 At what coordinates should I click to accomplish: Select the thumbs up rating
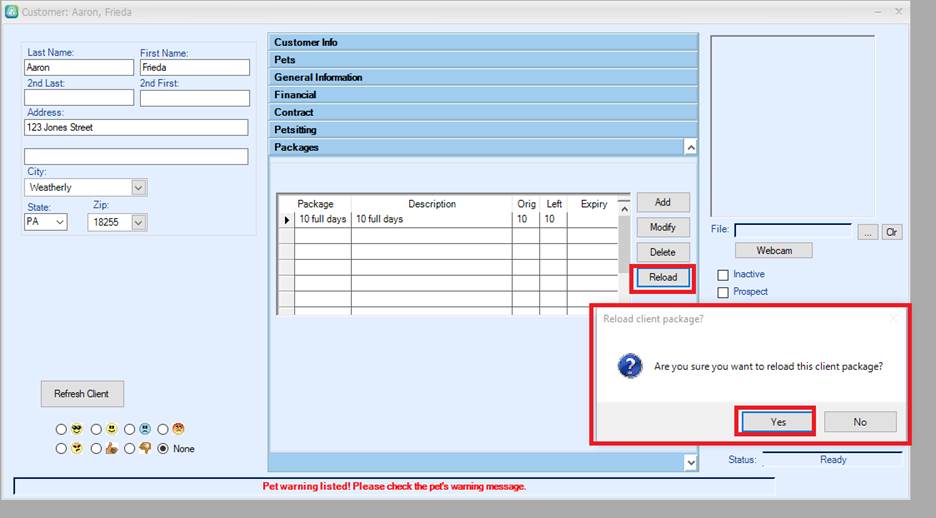click(96, 449)
